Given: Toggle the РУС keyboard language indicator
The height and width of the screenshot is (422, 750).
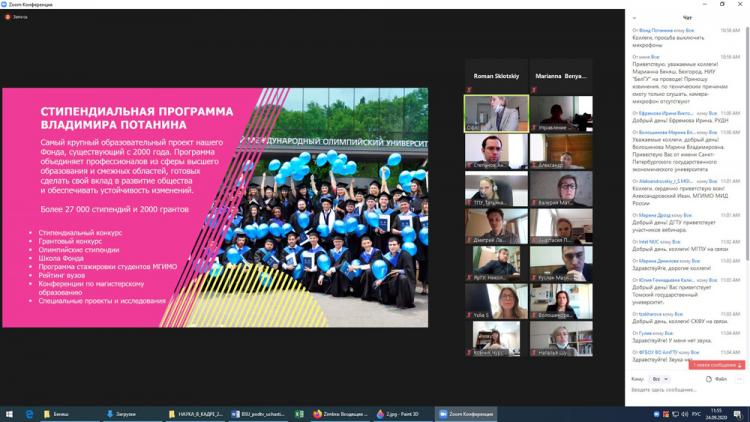Looking at the screenshot, I should (697, 414).
